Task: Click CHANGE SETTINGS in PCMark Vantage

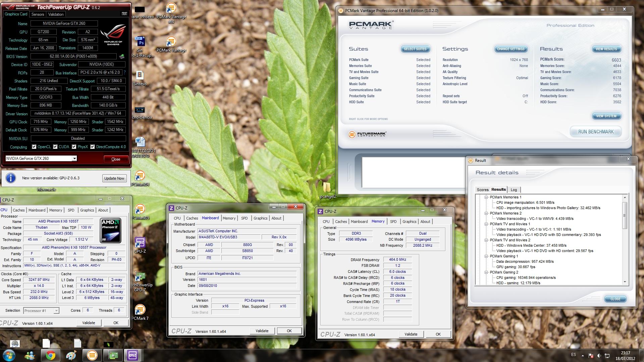Action: [x=511, y=49]
